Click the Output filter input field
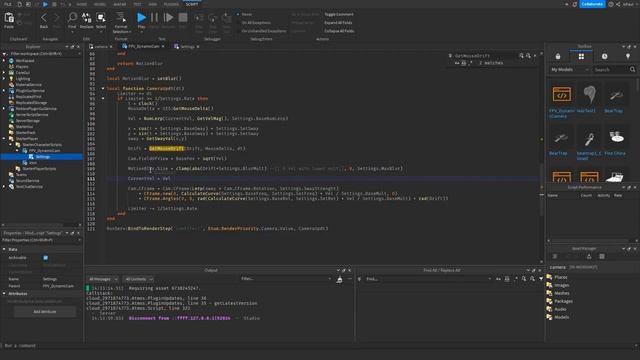Screen dimensions: 640x360 [x=285, y=279]
